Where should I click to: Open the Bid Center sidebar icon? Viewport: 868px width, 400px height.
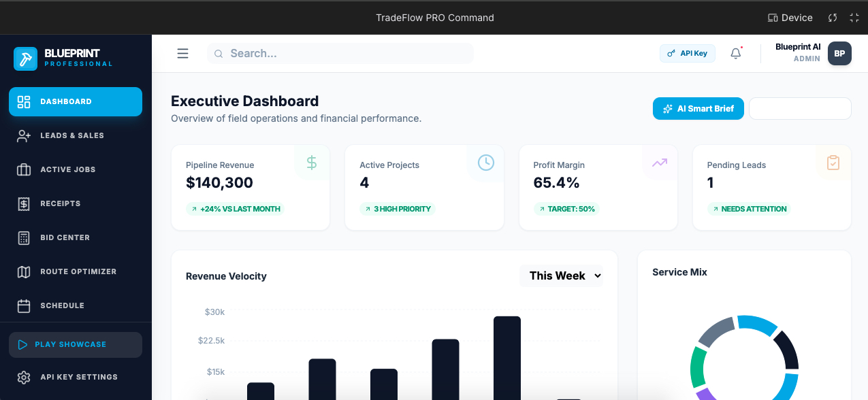pyautogui.click(x=23, y=237)
